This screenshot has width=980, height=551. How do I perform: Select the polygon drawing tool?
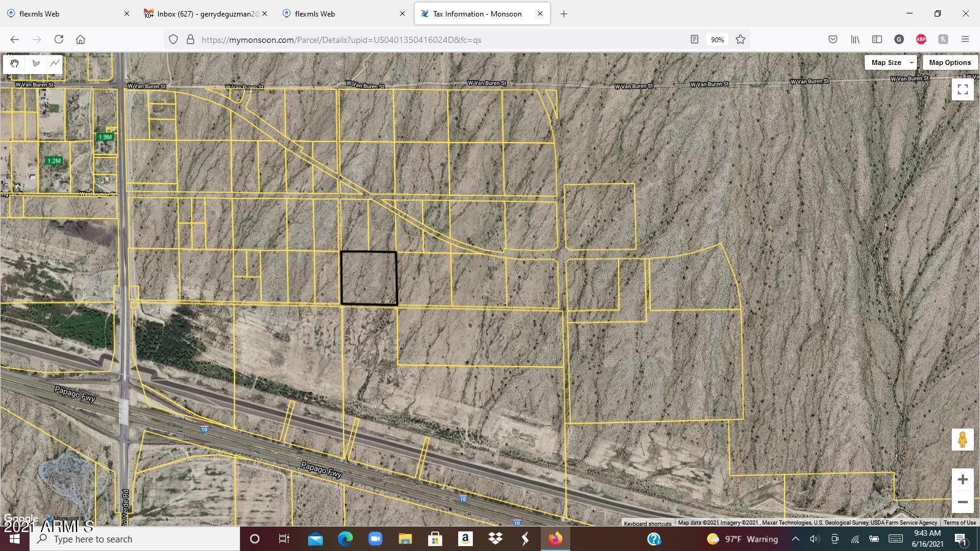point(35,64)
